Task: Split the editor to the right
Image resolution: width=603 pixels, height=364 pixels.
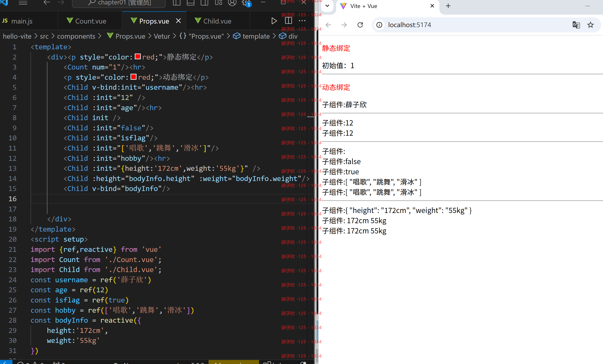Action: click(288, 21)
